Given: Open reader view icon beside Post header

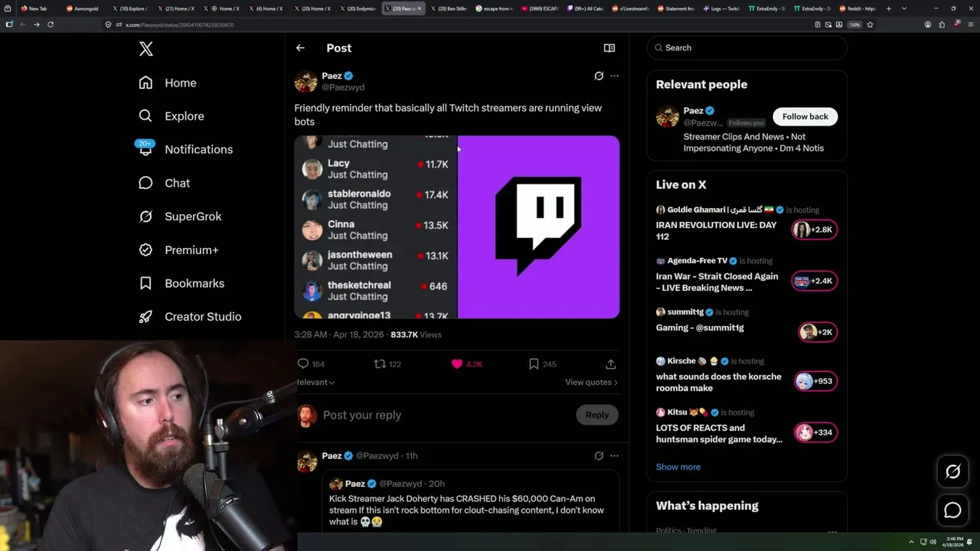Looking at the screenshot, I should (x=609, y=47).
